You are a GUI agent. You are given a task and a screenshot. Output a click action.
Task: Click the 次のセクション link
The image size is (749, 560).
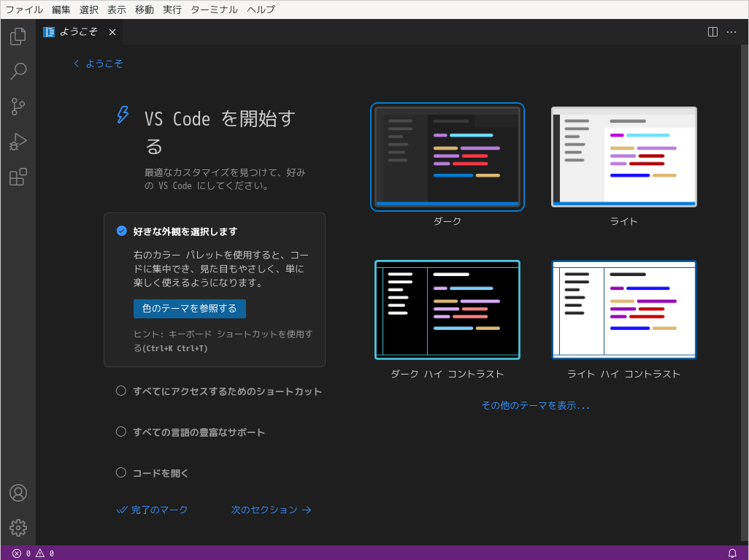(x=272, y=510)
